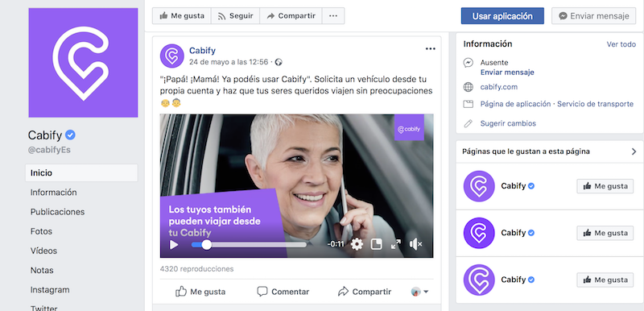Open the Instagram sidebar section
644x311 pixels.
point(50,289)
